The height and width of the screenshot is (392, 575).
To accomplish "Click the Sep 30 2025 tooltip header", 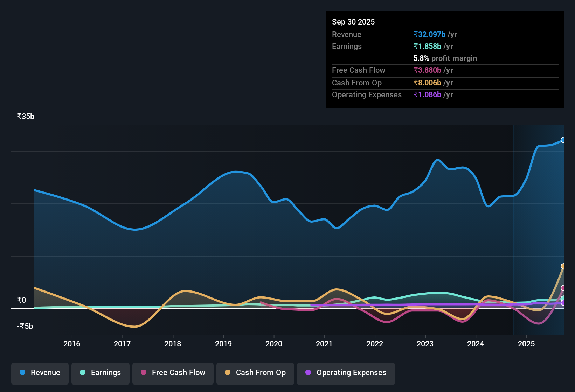I will [353, 22].
